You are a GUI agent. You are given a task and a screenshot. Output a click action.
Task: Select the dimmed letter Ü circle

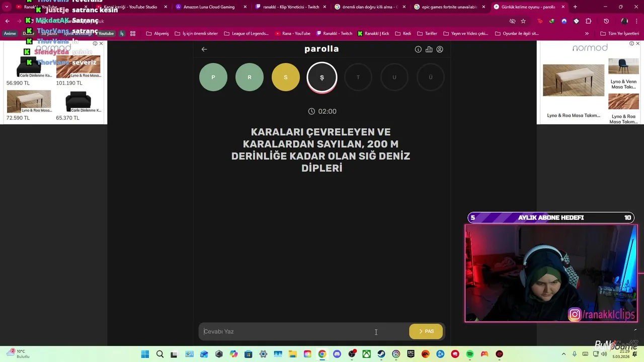click(431, 77)
